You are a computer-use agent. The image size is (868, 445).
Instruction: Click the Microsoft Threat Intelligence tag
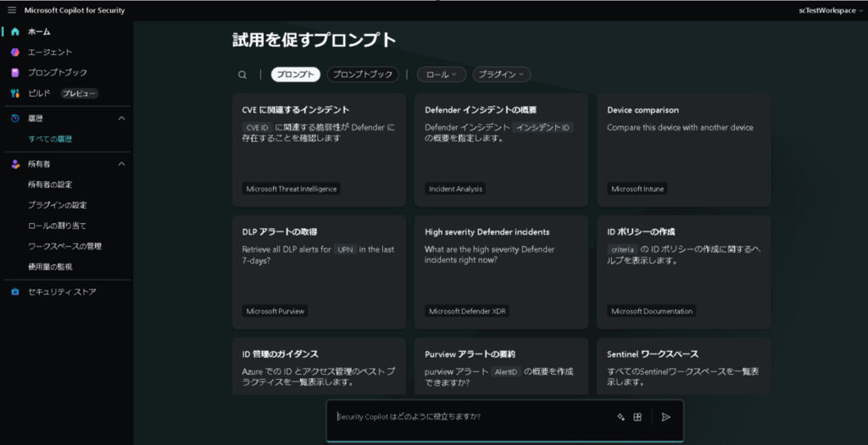tap(292, 189)
